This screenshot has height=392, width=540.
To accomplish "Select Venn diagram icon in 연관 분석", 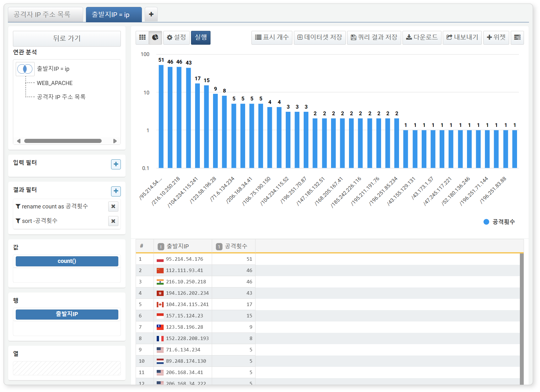I will (x=25, y=69).
